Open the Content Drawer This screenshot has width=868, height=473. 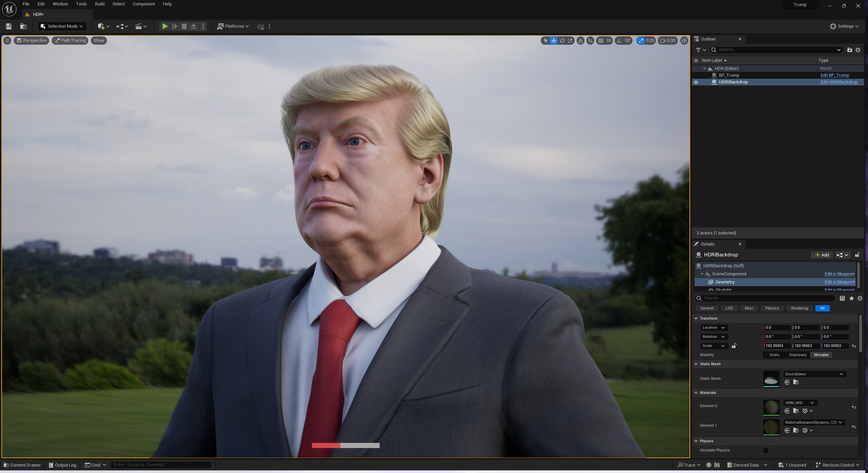22,465
